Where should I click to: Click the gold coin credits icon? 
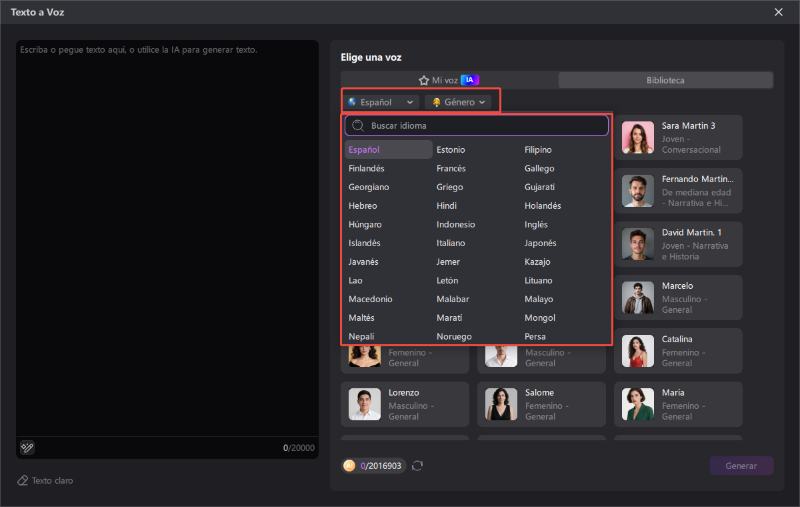point(349,466)
